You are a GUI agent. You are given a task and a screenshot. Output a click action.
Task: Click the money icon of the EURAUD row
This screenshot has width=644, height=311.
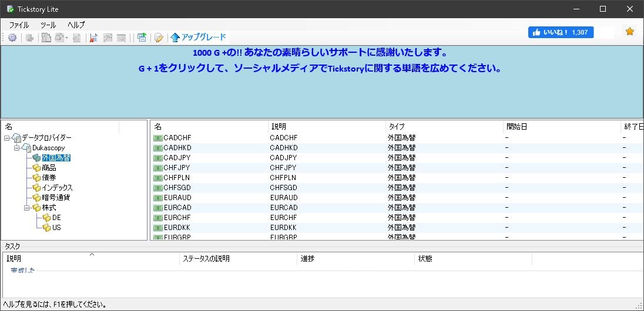tap(157, 197)
